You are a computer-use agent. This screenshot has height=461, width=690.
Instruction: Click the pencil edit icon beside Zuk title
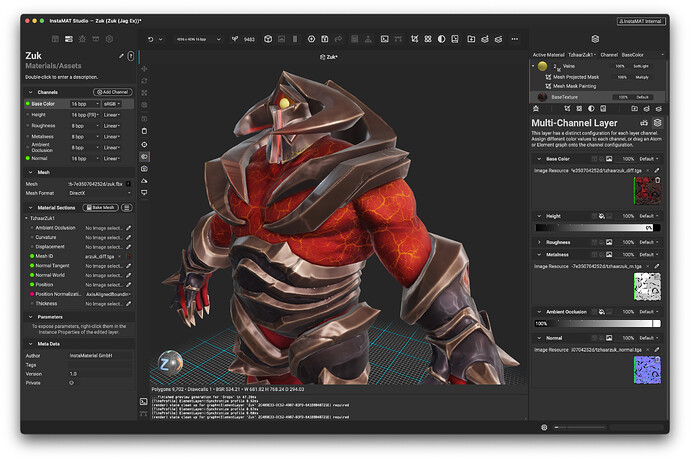(122, 56)
